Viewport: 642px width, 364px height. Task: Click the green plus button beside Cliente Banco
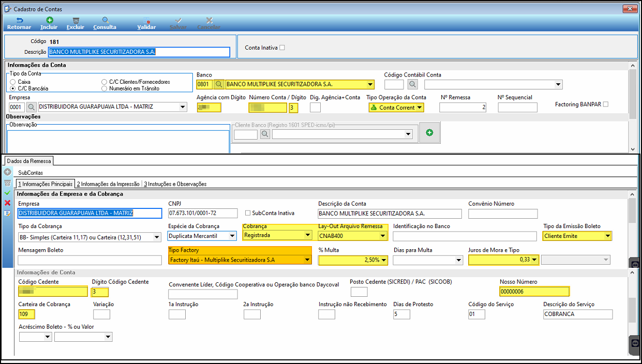point(429,133)
